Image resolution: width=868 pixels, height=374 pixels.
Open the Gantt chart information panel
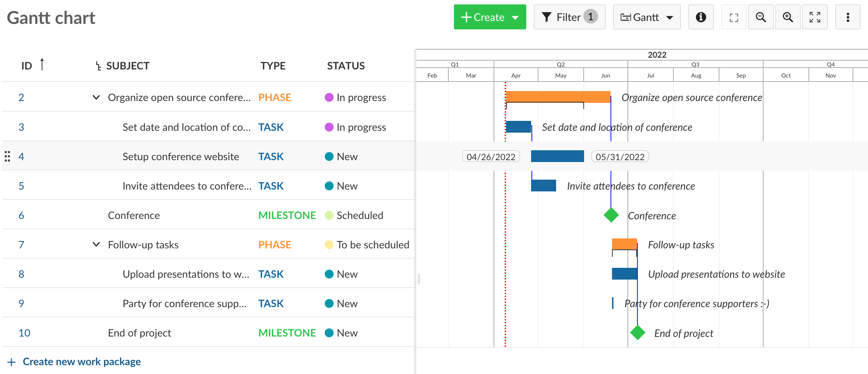point(701,17)
